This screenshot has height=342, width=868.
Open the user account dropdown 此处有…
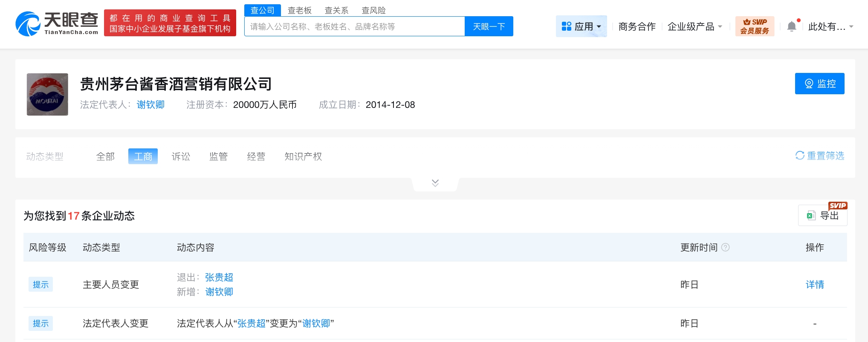point(830,26)
